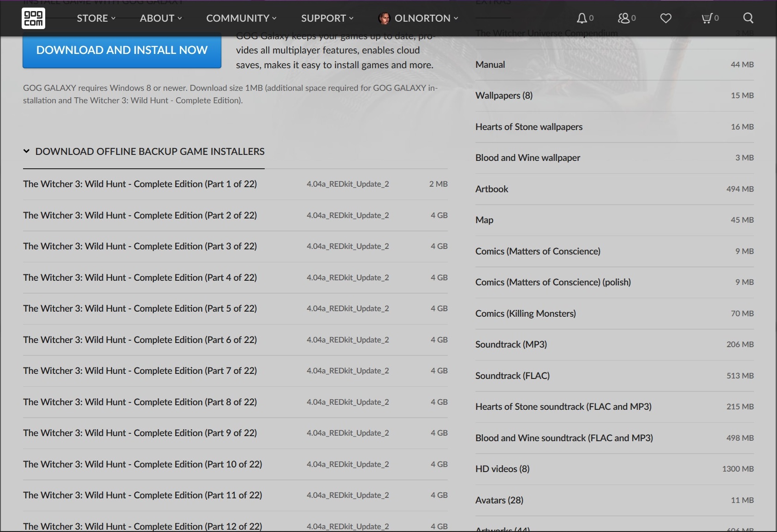Download Soundtrack (MP3)
This screenshot has width=777, height=532.
615,344
